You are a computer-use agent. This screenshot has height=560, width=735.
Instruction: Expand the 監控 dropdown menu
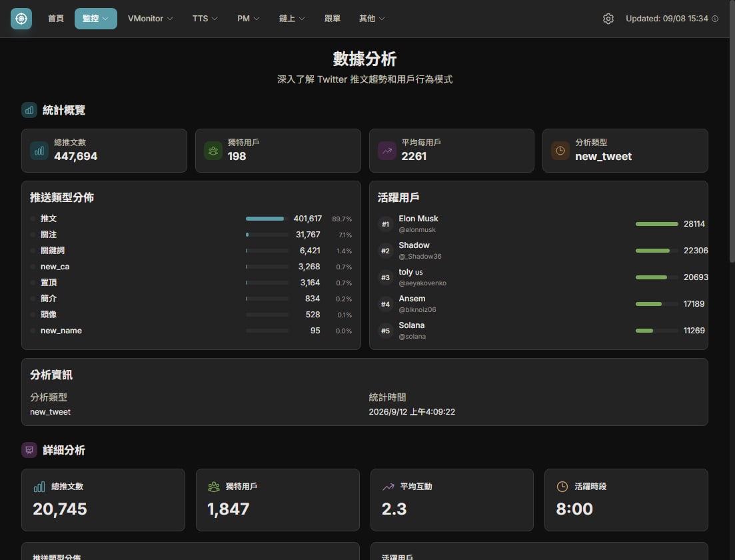click(x=96, y=19)
